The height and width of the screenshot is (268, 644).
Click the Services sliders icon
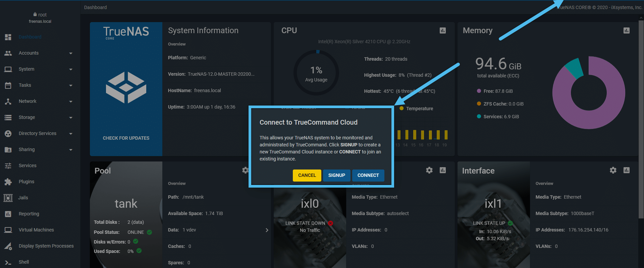(x=8, y=165)
